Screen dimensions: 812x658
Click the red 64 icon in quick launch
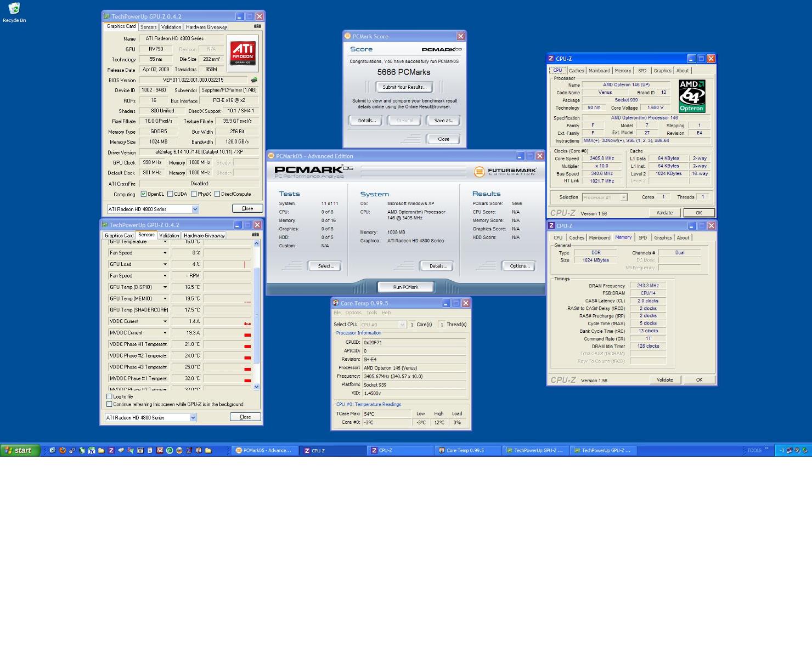click(x=160, y=450)
